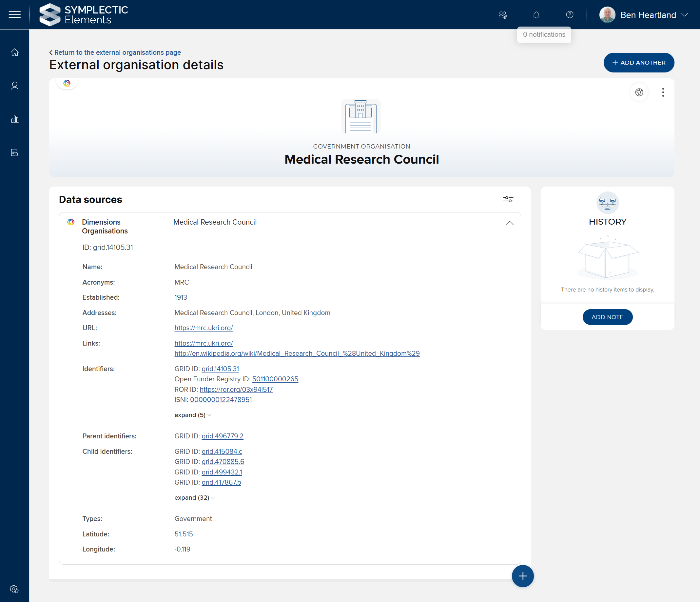This screenshot has width=700, height=602.
Task: Open the settings gear icon
Action: tap(14, 589)
